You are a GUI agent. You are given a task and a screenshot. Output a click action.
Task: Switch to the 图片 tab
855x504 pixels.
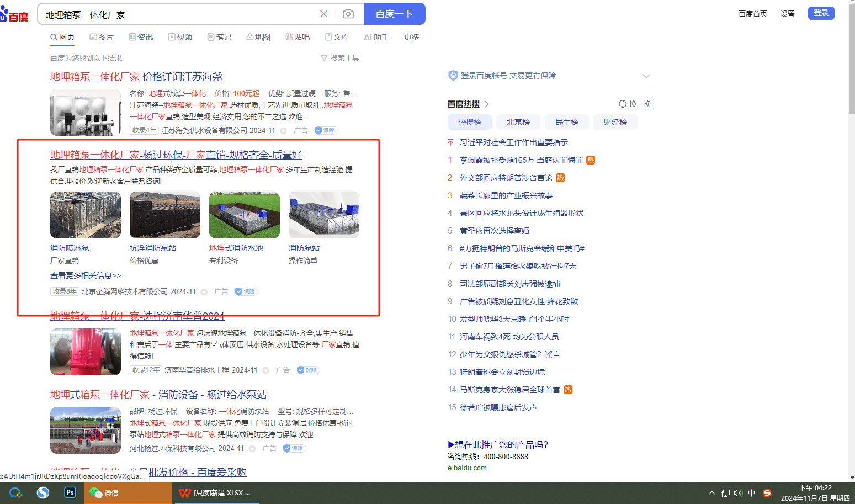[x=101, y=37]
